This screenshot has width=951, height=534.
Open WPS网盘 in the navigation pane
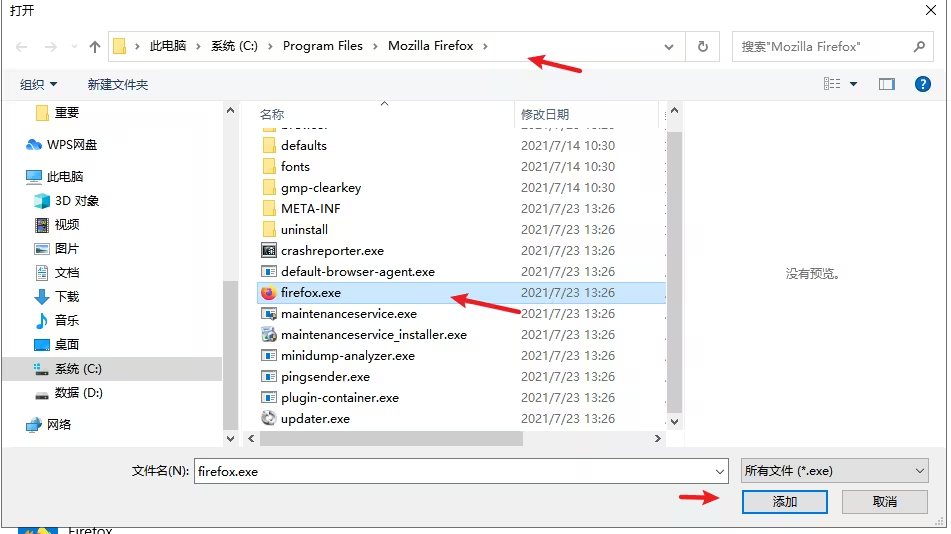[x=72, y=145]
